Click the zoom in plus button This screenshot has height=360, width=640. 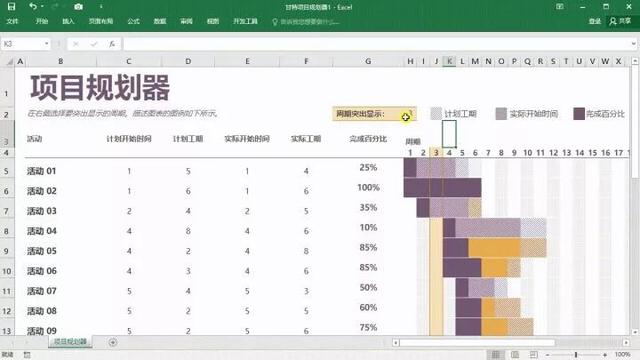pos(605,355)
